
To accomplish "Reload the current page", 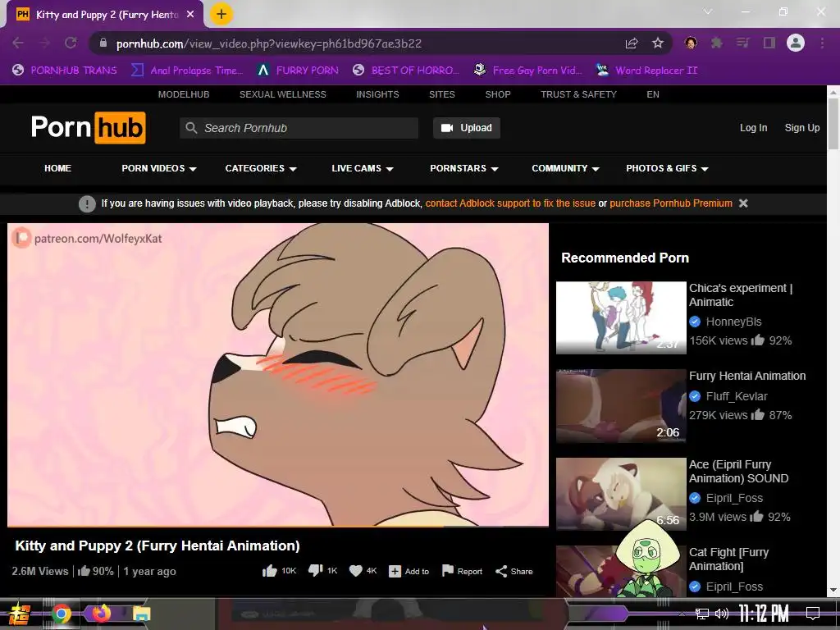I will (71, 43).
